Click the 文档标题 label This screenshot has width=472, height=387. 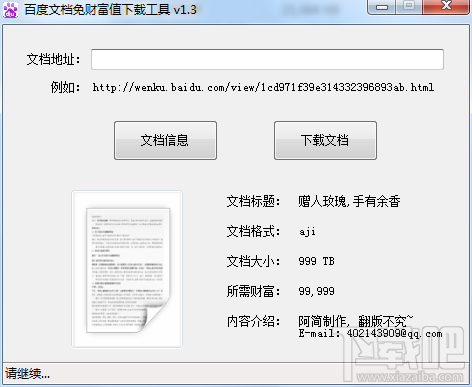click(253, 201)
